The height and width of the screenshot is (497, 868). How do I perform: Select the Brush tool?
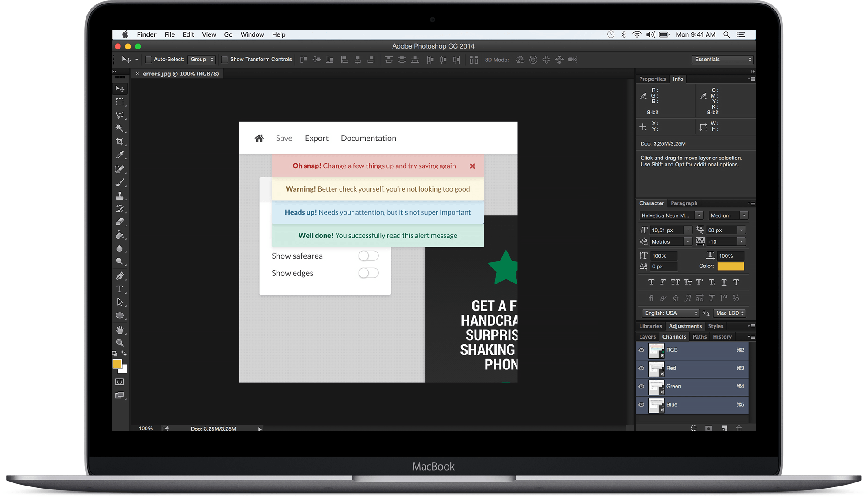(120, 182)
